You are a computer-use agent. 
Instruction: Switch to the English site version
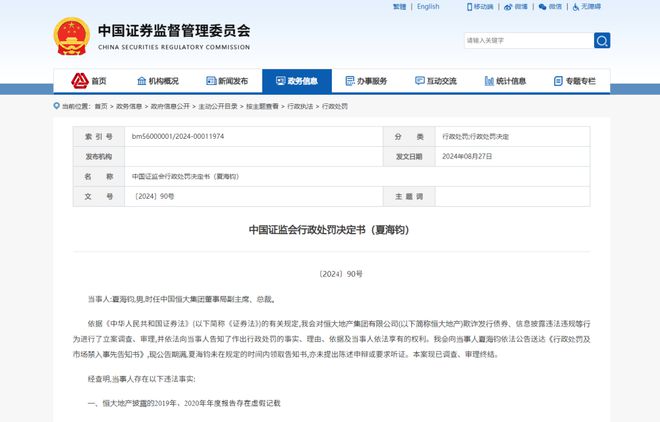click(428, 7)
